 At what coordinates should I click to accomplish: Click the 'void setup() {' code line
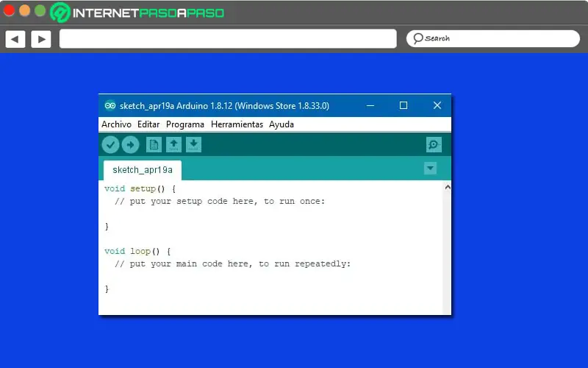(x=140, y=188)
